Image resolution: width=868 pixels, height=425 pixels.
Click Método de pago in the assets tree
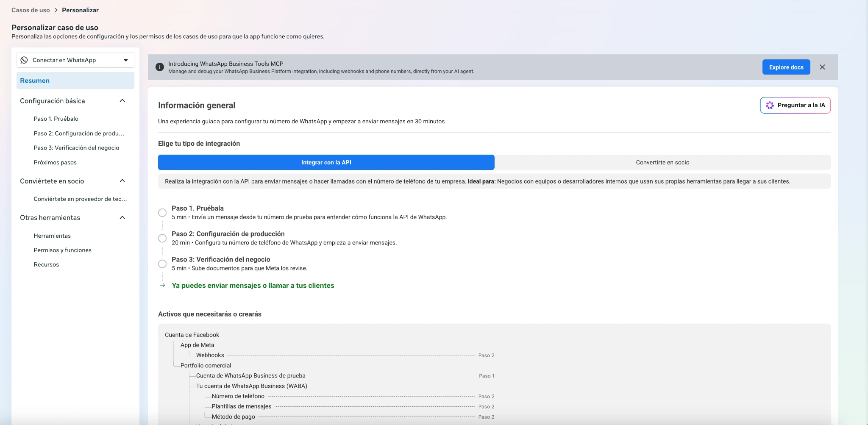(233, 417)
